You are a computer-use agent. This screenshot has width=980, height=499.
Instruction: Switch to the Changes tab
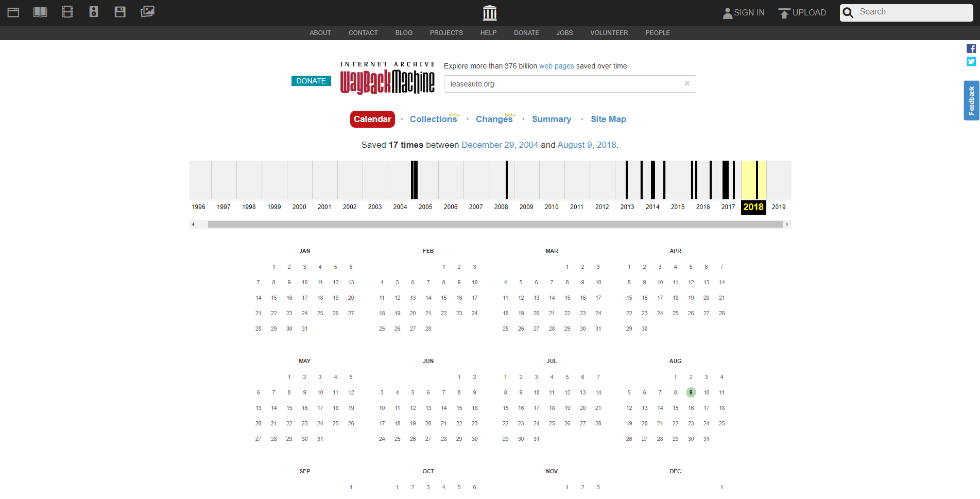click(494, 119)
